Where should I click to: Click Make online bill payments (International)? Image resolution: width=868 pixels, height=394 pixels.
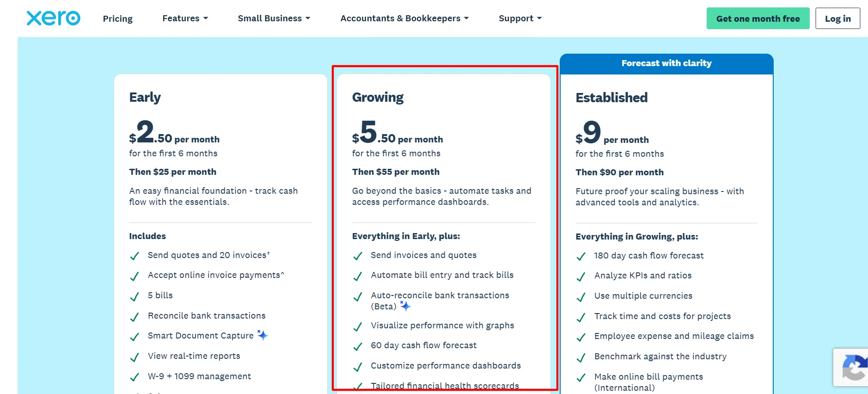[648, 382]
